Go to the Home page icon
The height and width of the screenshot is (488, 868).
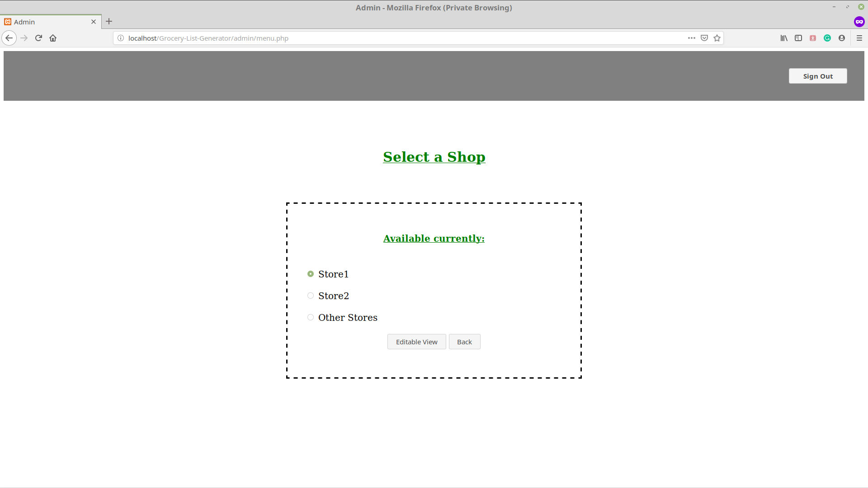[x=53, y=38]
